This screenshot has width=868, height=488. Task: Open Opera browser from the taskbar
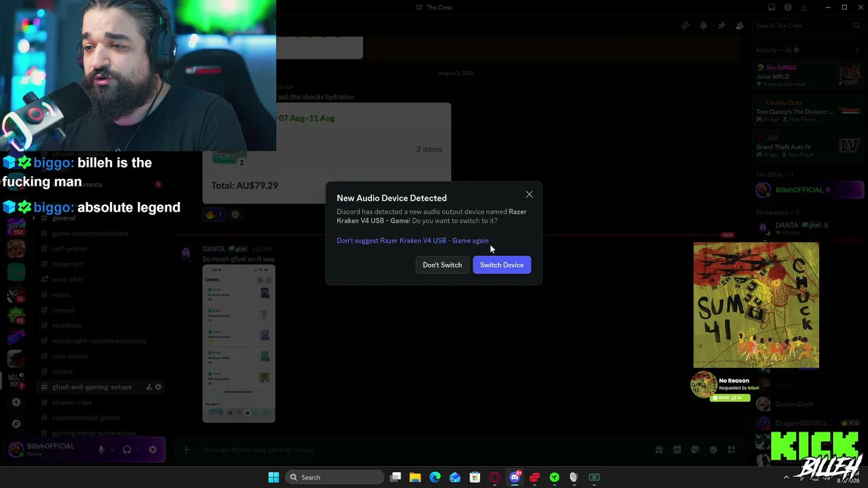(494, 477)
